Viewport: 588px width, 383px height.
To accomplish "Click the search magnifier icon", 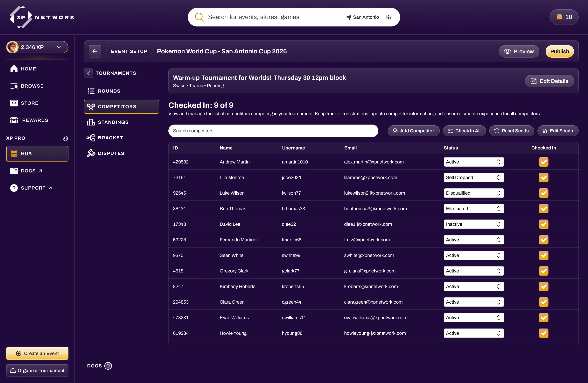I will (x=199, y=17).
